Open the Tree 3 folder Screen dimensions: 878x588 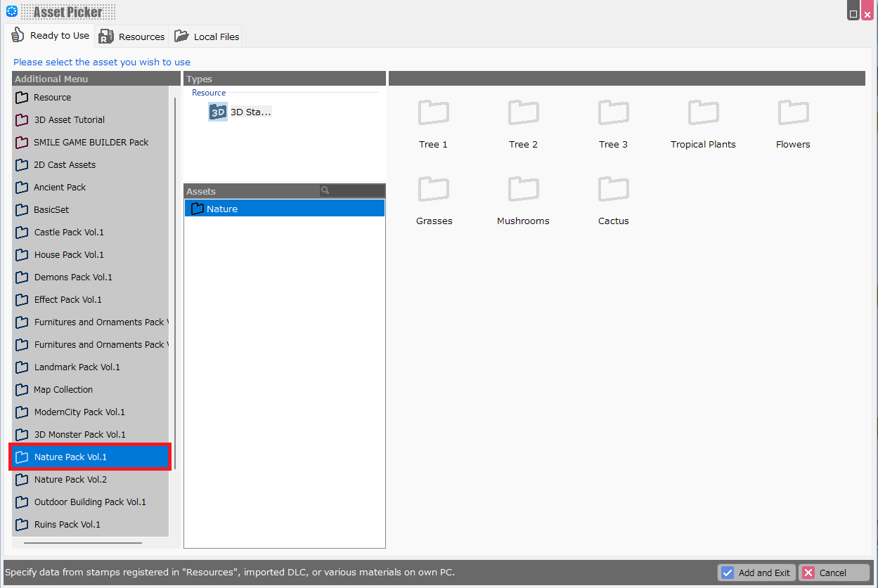tap(613, 114)
